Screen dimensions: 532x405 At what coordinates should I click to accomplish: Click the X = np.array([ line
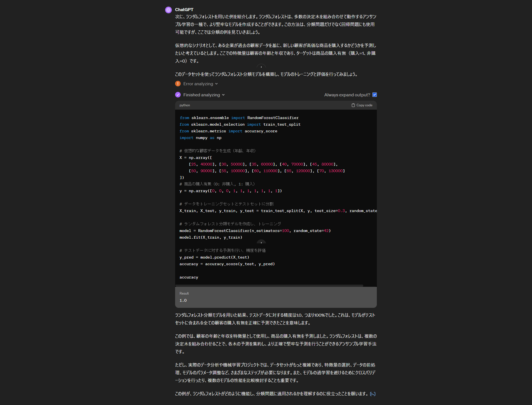tap(196, 158)
